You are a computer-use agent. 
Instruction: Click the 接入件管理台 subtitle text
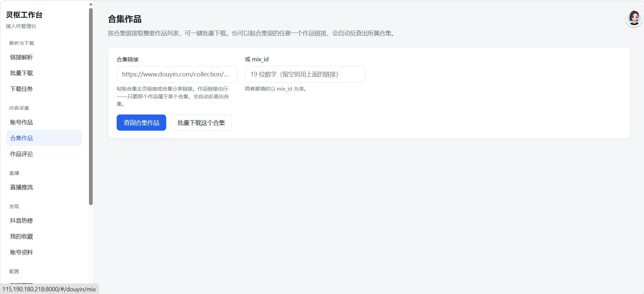pyautogui.click(x=21, y=26)
